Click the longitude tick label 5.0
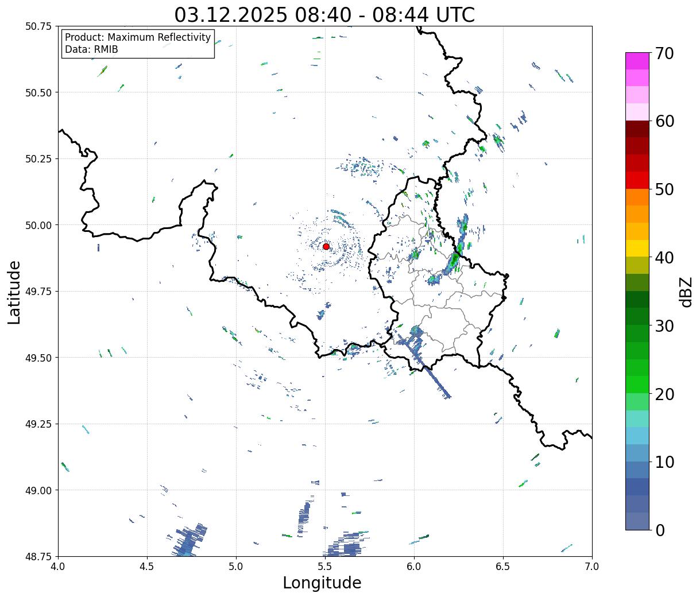 click(x=236, y=567)
